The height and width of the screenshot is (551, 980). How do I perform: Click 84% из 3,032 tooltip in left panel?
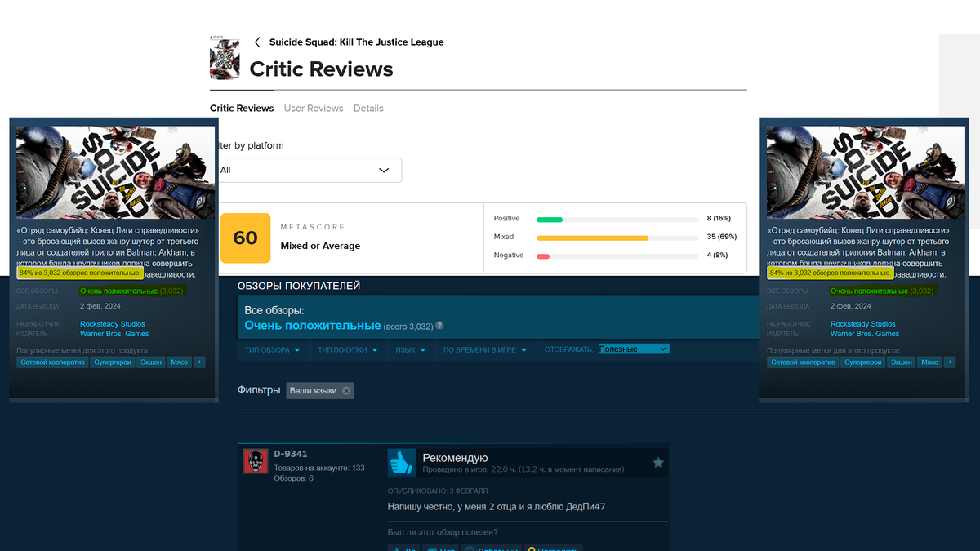click(x=79, y=273)
